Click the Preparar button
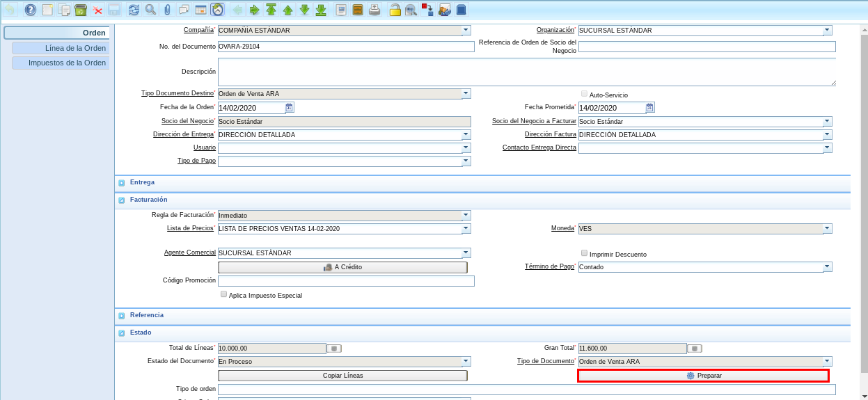 point(703,376)
